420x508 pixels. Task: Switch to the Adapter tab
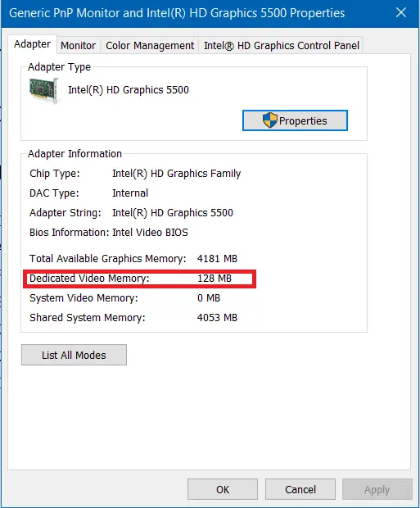click(33, 44)
